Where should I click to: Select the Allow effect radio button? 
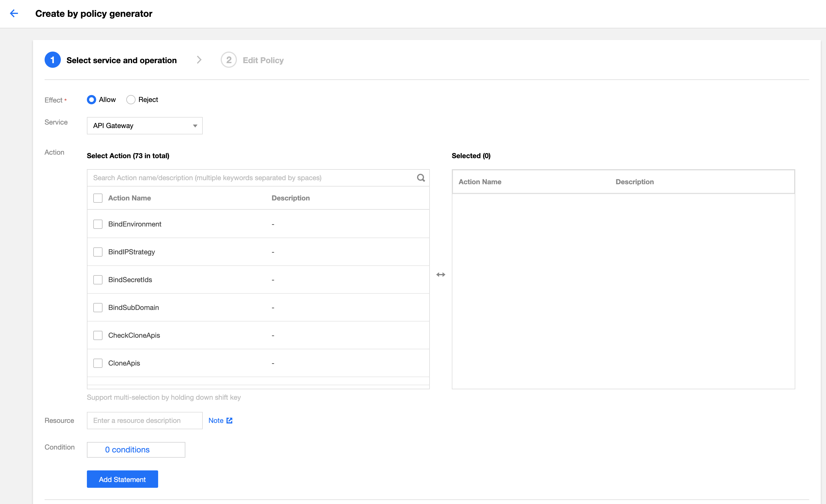point(91,100)
